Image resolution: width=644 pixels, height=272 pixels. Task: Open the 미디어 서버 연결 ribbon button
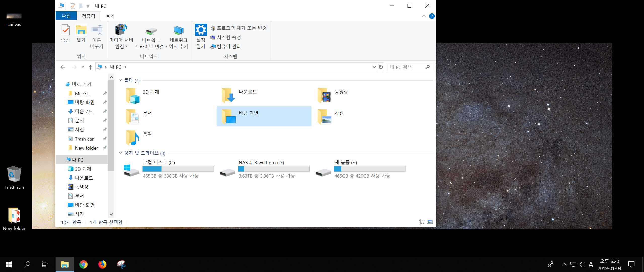pyautogui.click(x=121, y=37)
